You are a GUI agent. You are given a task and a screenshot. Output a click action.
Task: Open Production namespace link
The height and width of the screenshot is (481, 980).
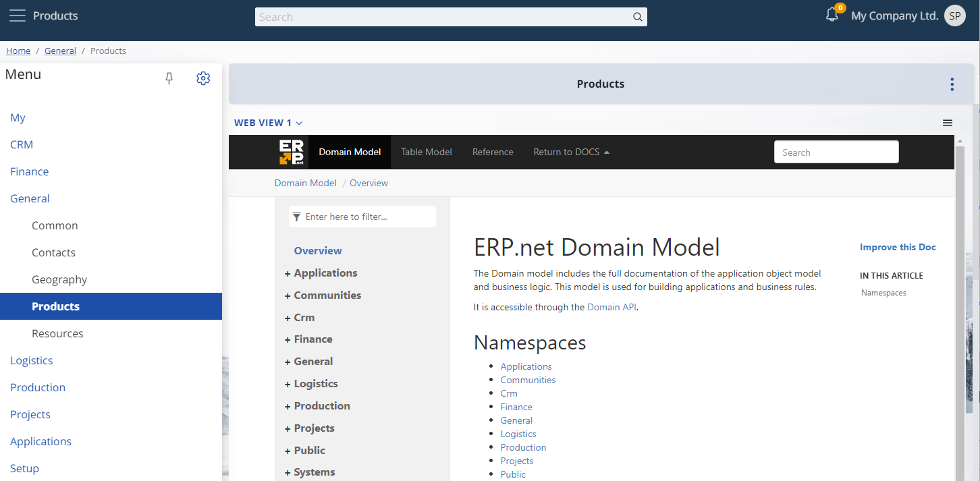coord(523,447)
